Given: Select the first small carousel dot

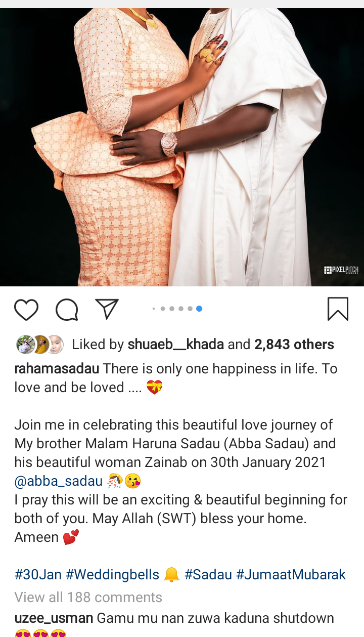Looking at the screenshot, I should [x=154, y=309].
